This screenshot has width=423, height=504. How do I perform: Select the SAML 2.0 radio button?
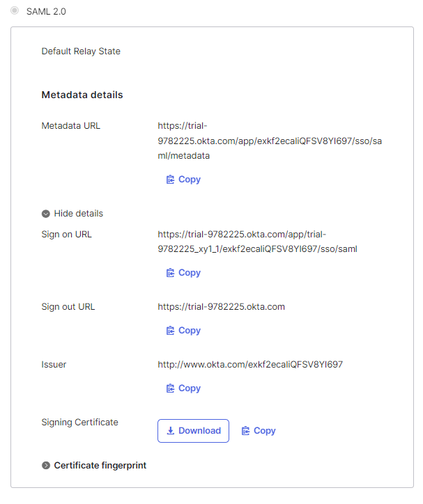15,11
